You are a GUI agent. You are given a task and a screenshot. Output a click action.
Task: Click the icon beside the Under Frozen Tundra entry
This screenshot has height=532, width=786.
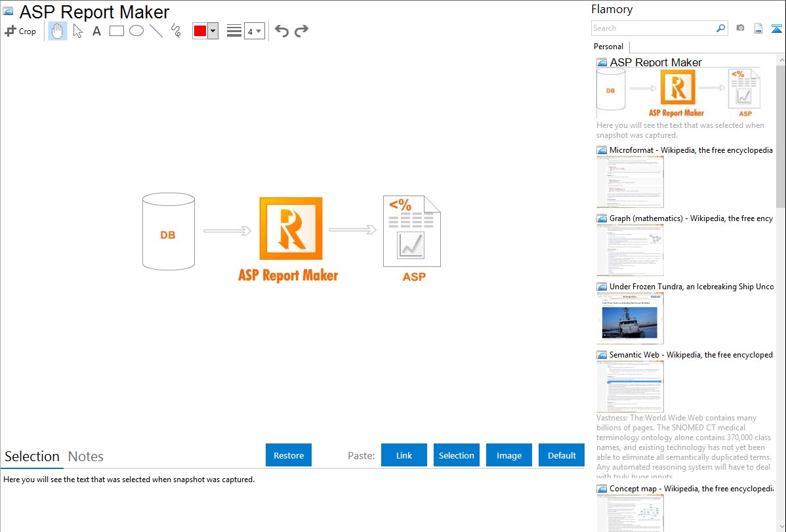[x=602, y=287]
